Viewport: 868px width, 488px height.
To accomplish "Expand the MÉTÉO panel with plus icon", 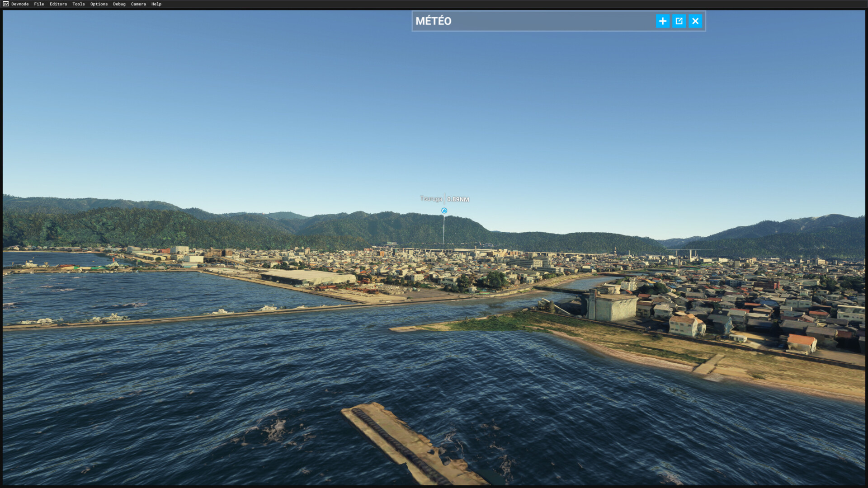I will pyautogui.click(x=663, y=21).
